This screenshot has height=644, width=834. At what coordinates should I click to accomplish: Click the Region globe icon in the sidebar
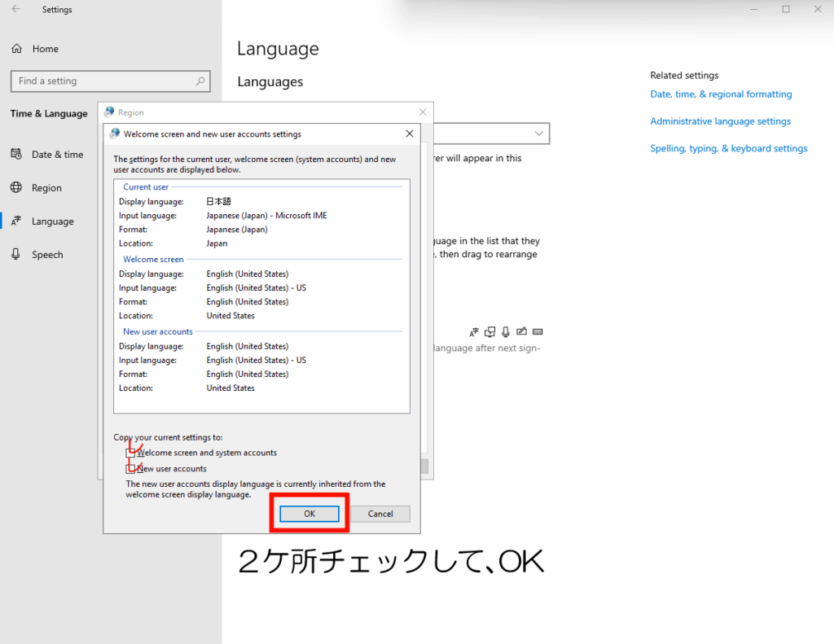coord(16,188)
